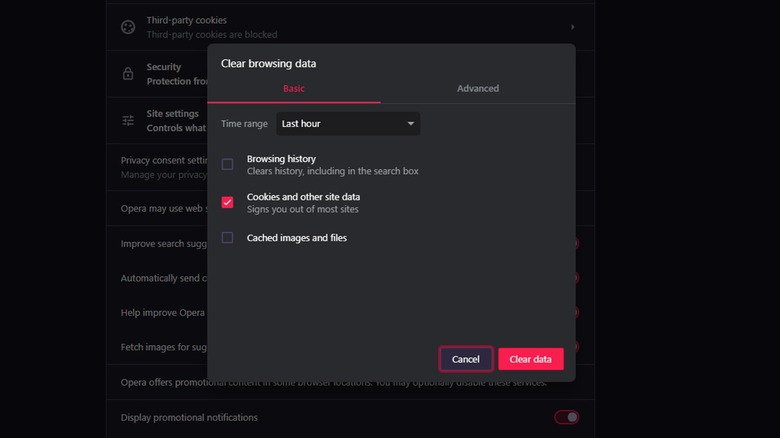Click the Cached images and files label
780x438 pixels.
[x=297, y=238]
